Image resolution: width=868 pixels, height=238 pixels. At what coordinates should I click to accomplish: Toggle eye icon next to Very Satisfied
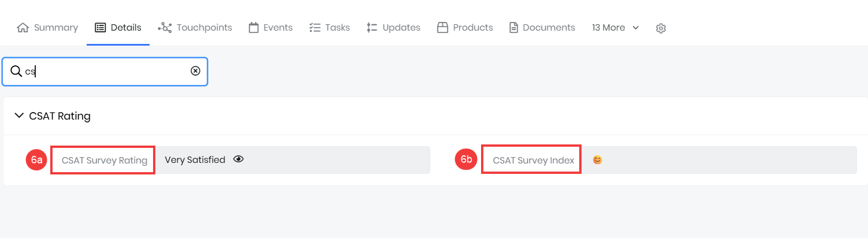(239, 159)
